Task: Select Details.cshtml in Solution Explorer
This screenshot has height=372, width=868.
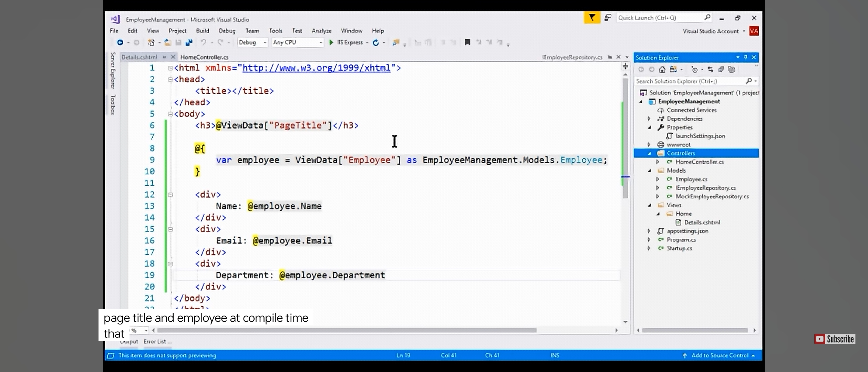Action: [x=702, y=223]
